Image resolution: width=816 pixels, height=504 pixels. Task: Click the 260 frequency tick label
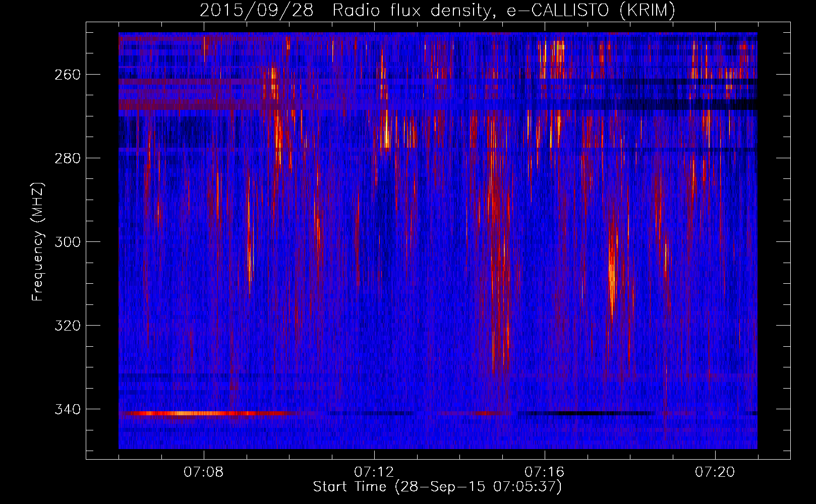(x=67, y=74)
